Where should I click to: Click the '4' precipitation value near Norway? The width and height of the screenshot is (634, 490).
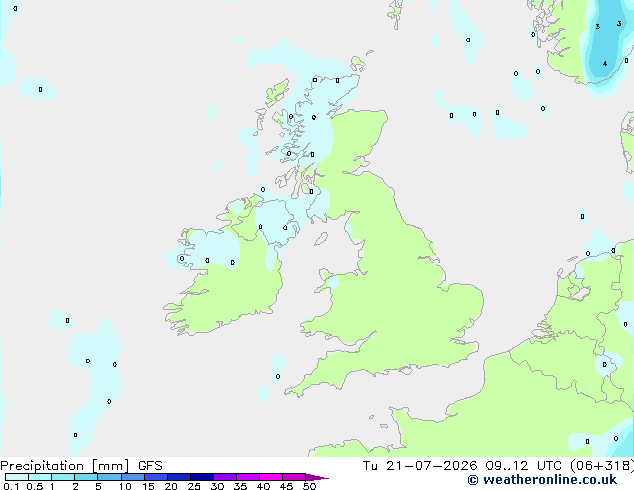[605, 63]
